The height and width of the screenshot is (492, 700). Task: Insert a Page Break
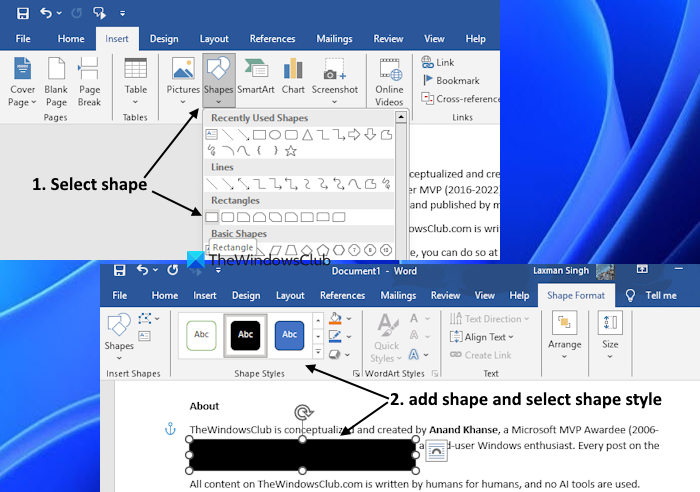pyautogui.click(x=89, y=82)
